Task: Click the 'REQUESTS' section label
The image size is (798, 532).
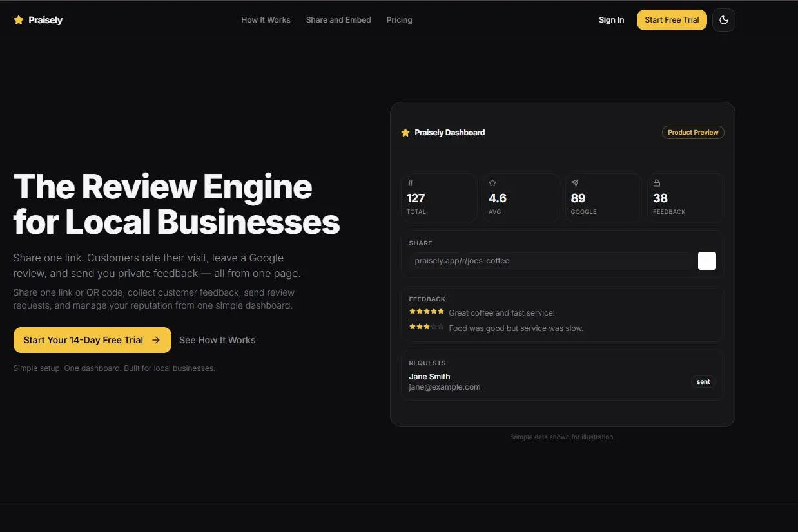Action: (427, 363)
